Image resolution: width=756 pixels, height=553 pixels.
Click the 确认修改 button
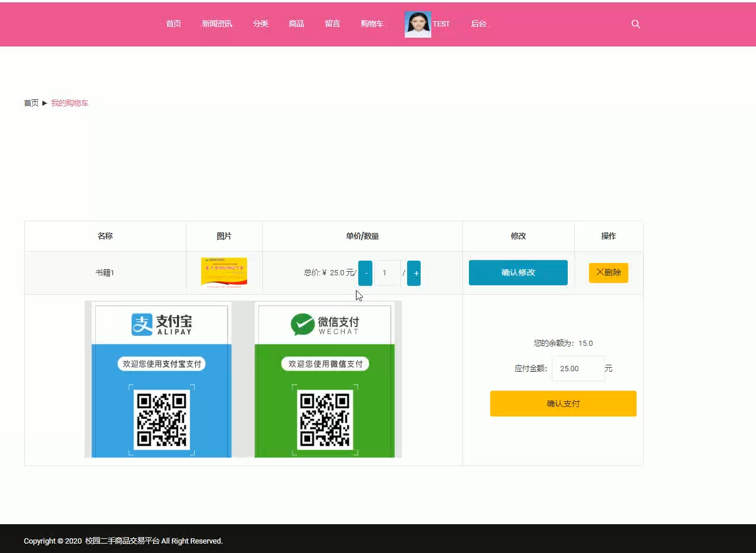(x=518, y=273)
